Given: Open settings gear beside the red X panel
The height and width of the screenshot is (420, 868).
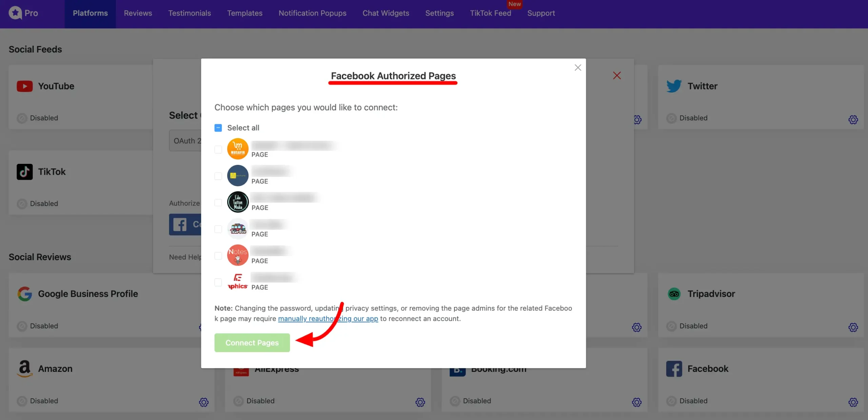Looking at the screenshot, I should (x=638, y=119).
